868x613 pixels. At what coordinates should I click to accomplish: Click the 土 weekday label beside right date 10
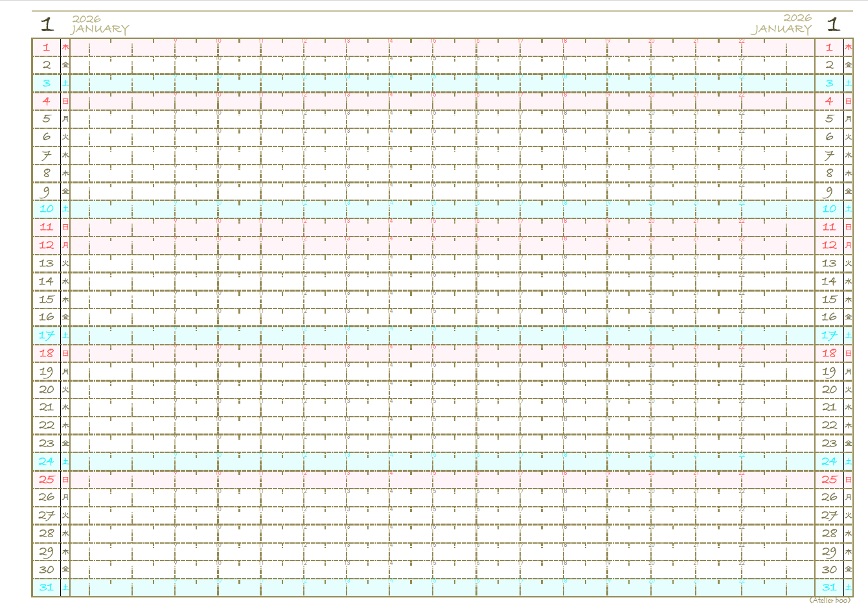point(849,209)
